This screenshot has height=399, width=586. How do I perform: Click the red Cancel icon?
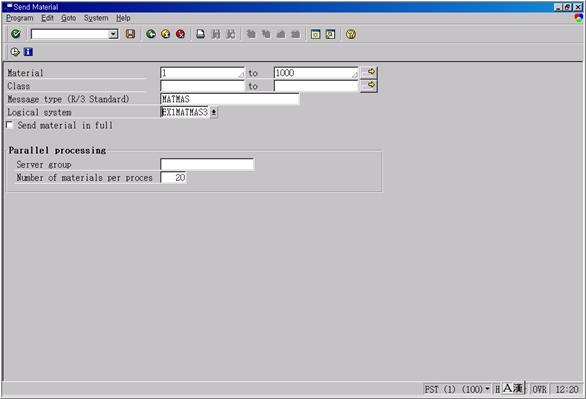[x=181, y=34]
